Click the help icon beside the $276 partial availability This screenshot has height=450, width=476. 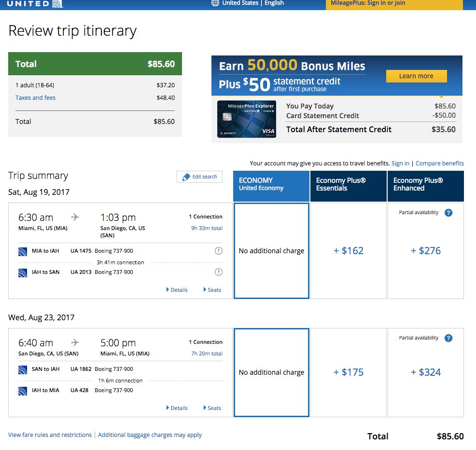(448, 213)
